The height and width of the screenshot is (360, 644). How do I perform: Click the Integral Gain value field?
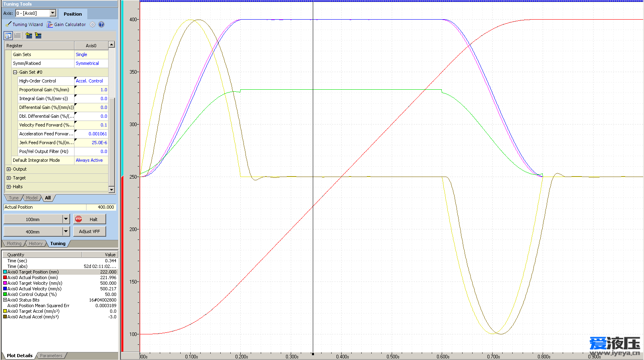click(91, 99)
